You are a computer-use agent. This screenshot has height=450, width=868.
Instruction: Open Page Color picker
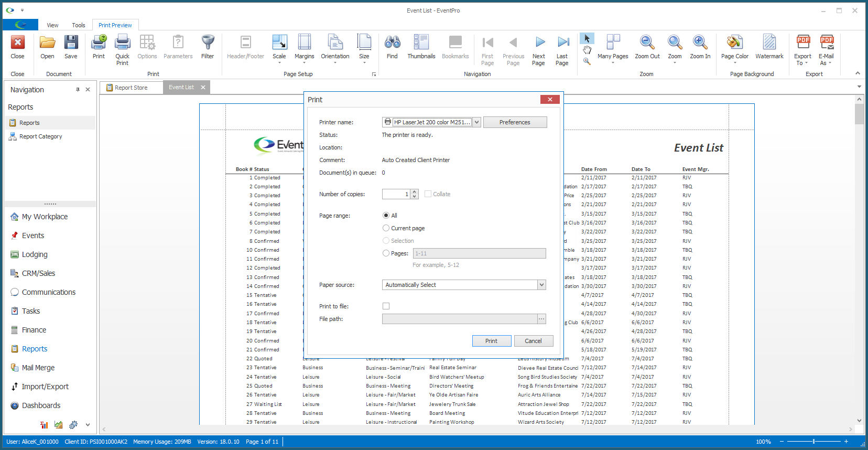pos(734,42)
